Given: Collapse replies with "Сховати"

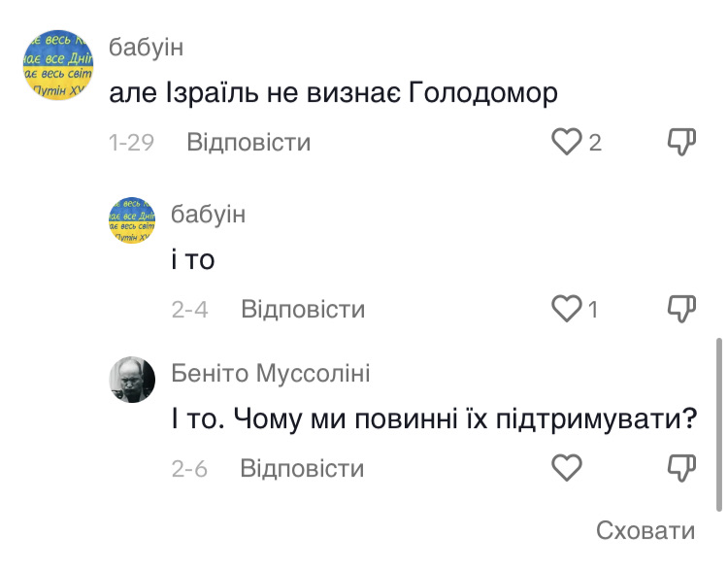Looking at the screenshot, I should [x=645, y=531].
